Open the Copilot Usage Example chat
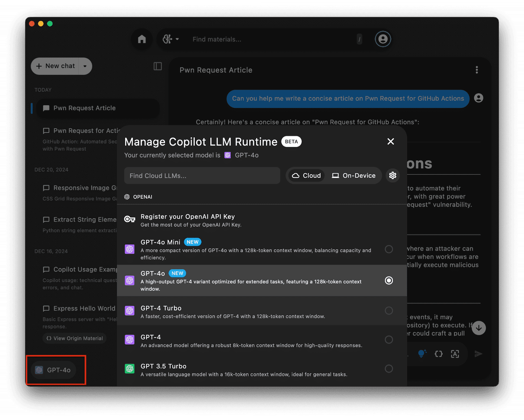Screen dimensions: 524x420 point(80,278)
